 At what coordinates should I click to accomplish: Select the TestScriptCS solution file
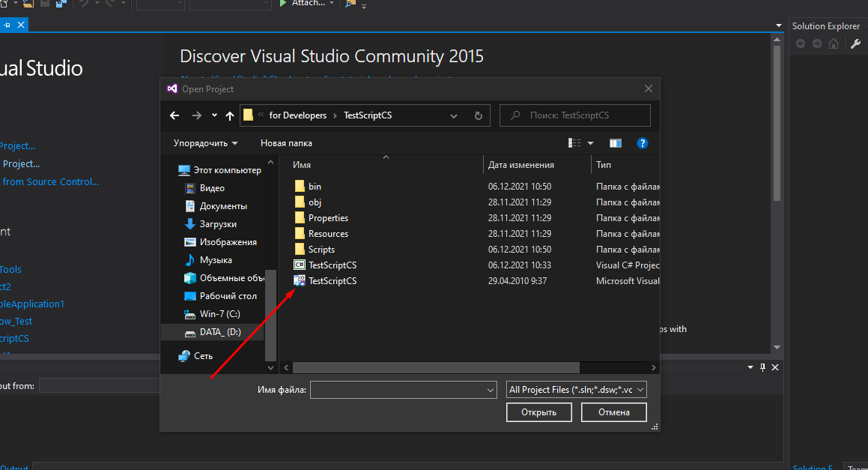332,281
